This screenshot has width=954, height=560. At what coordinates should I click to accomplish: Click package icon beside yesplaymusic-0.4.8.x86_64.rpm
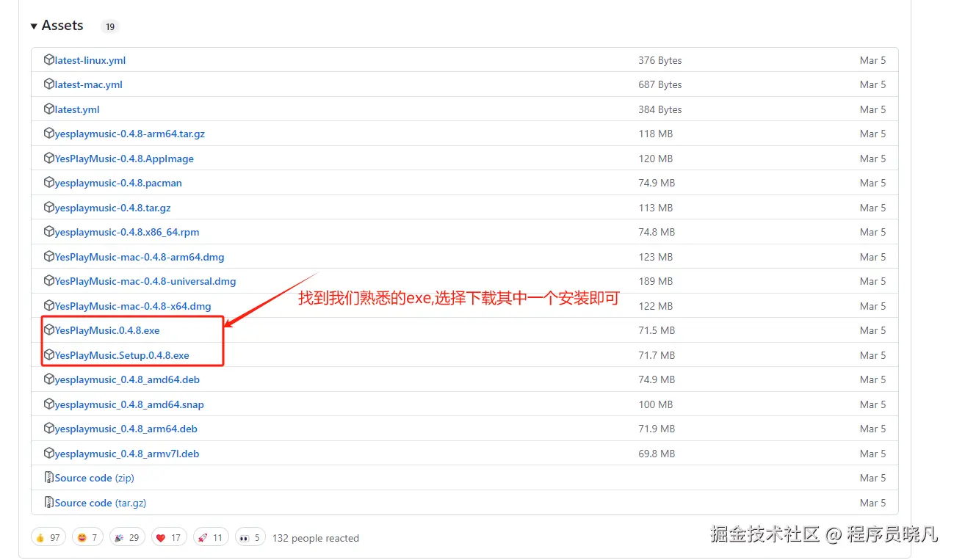pyautogui.click(x=49, y=232)
